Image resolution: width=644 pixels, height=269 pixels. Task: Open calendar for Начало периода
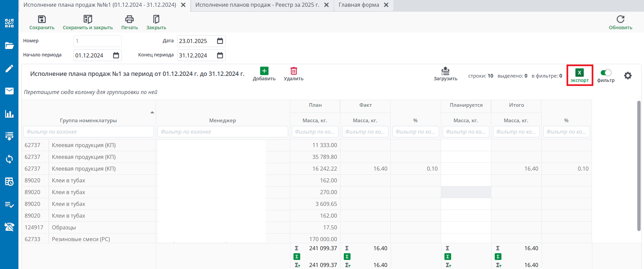[x=116, y=55]
